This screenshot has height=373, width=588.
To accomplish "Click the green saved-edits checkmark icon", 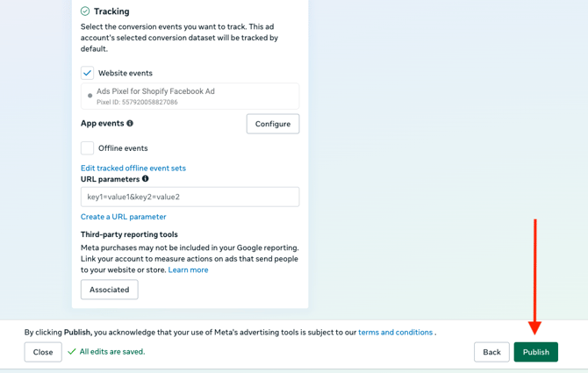I will pyautogui.click(x=72, y=352).
